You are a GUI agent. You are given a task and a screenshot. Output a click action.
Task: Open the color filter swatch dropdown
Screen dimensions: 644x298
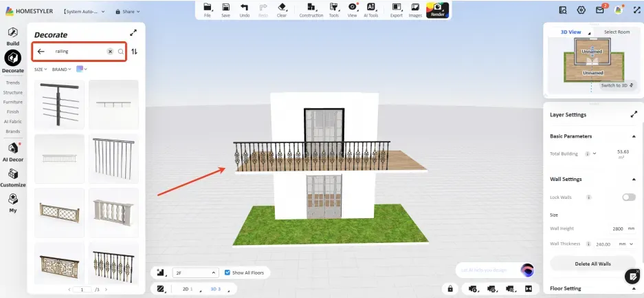(x=82, y=70)
